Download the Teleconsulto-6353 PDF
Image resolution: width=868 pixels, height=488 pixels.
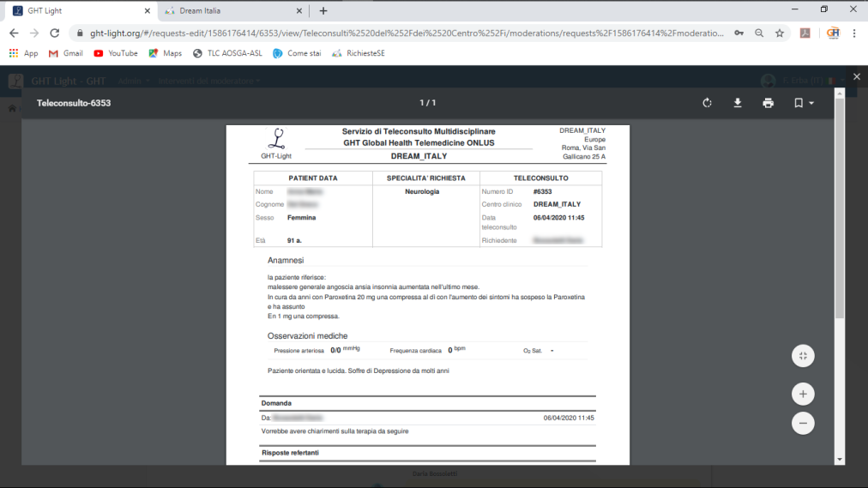pyautogui.click(x=737, y=103)
